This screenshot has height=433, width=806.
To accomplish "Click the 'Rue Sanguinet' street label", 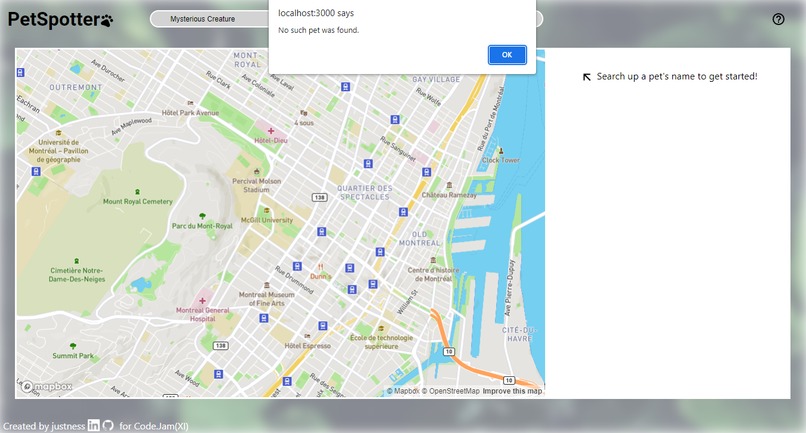I will click(398, 149).
